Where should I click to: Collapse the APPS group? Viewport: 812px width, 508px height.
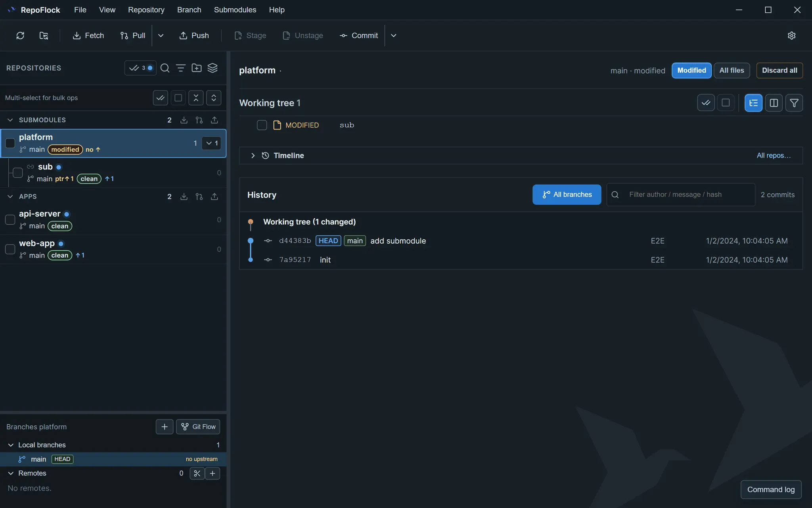[x=10, y=196]
